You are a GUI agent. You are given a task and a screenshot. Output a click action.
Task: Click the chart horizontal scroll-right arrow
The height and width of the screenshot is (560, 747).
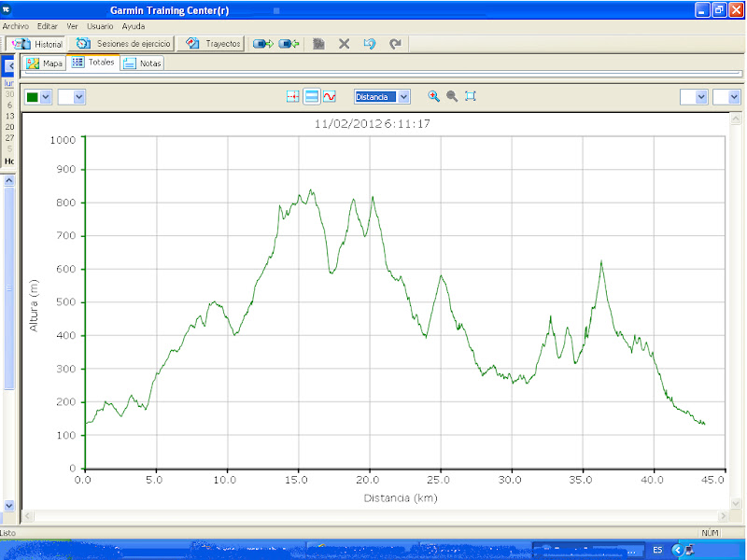[723, 516]
